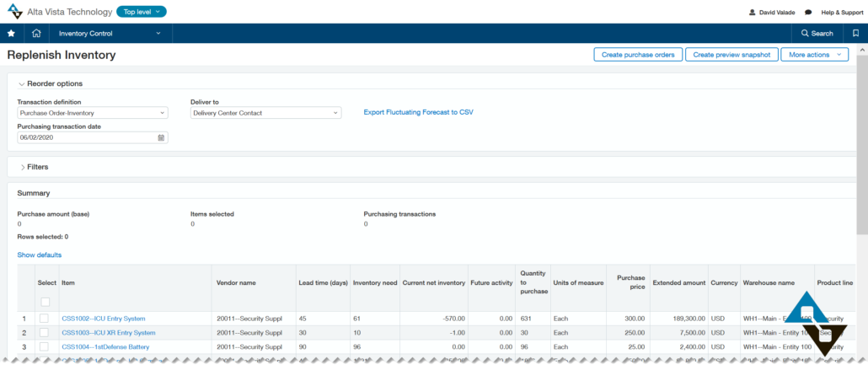Click quantity to purchase value 631
The height and width of the screenshot is (370, 868).
click(526, 319)
